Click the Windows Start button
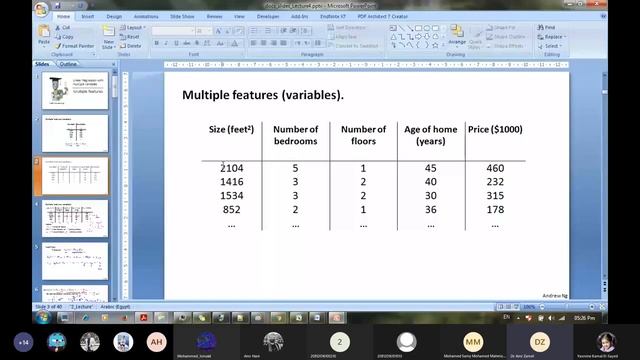 point(42,318)
